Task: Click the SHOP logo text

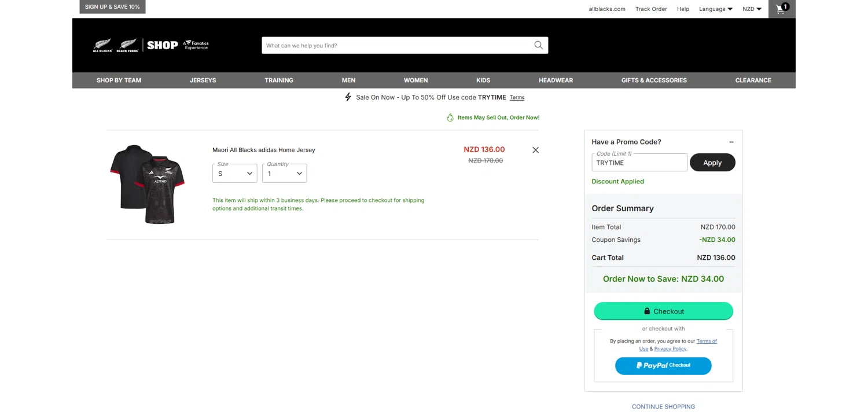Action: [162, 45]
